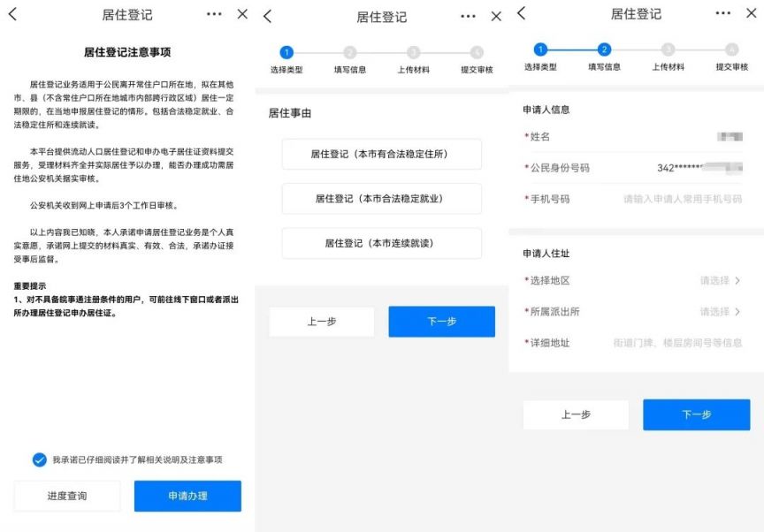Click the 进度查询 button
Viewport: 764px width, 532px height.
(67, 496)
